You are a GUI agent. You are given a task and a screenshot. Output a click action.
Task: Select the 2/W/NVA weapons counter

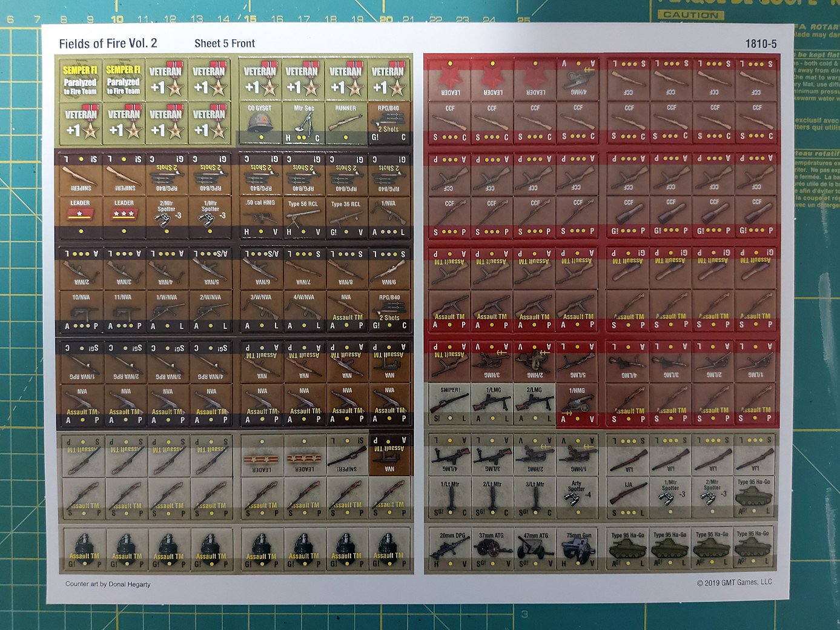pos(210,312)
